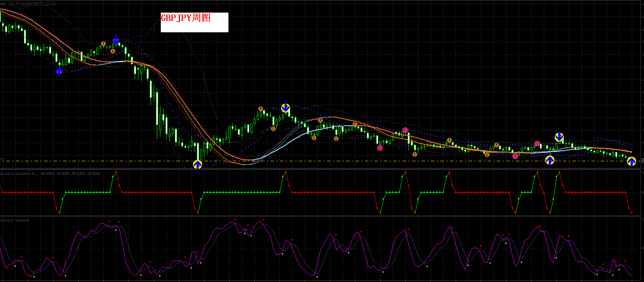Select the leftmost yellow-circled up arrow signal
This screenshot has width=644, height=282.
coord(197,164)
